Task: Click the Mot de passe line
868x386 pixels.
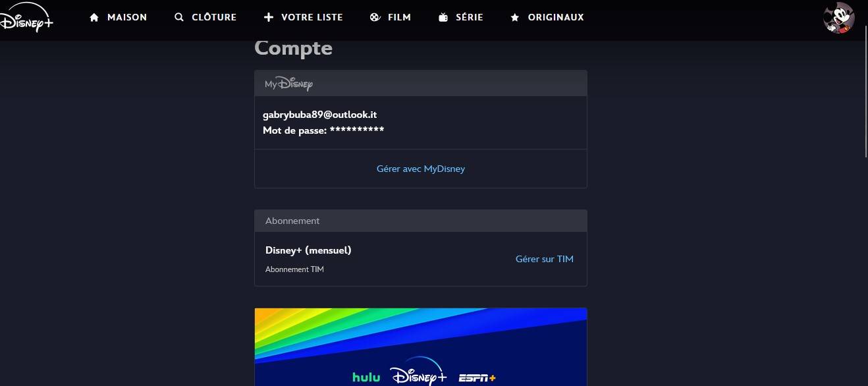Action: (323, 130)
